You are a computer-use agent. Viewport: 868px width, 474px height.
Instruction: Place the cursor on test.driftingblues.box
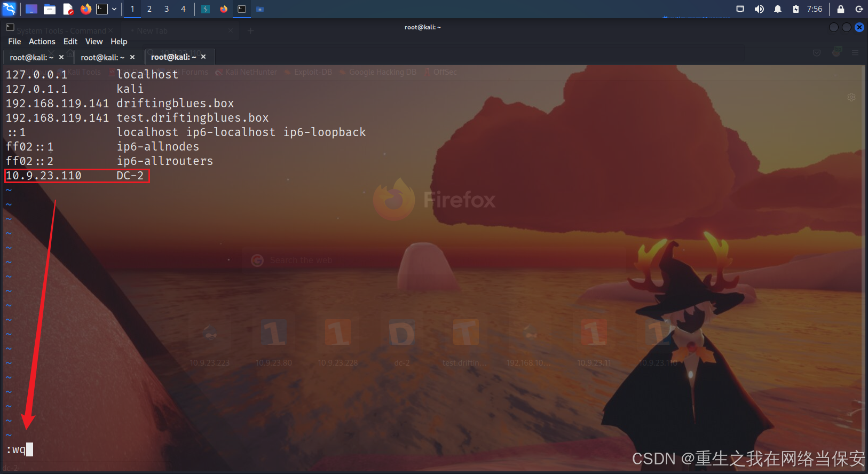click(x=193, y=118)
